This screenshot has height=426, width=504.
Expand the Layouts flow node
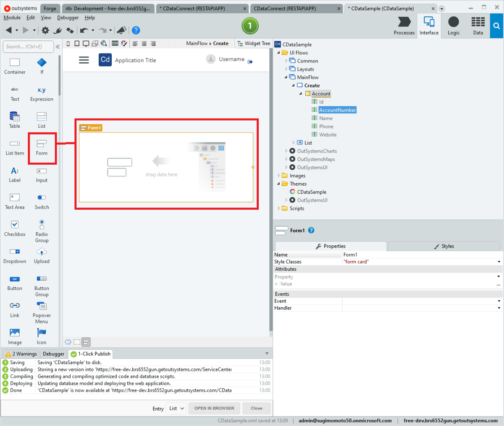click(x=286, y=69)
